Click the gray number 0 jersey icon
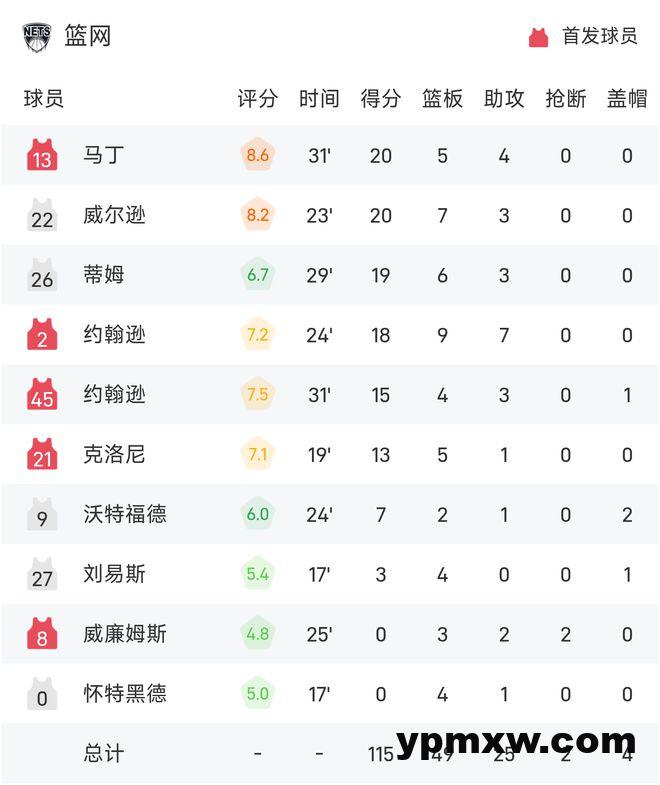The width and height of the screenshot is (660, 785). 42,694
